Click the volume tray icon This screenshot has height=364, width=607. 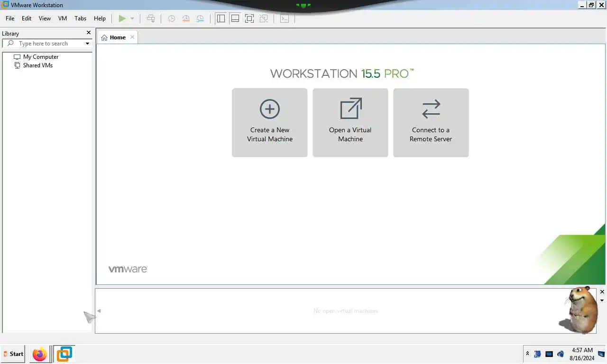coord(561,354)
